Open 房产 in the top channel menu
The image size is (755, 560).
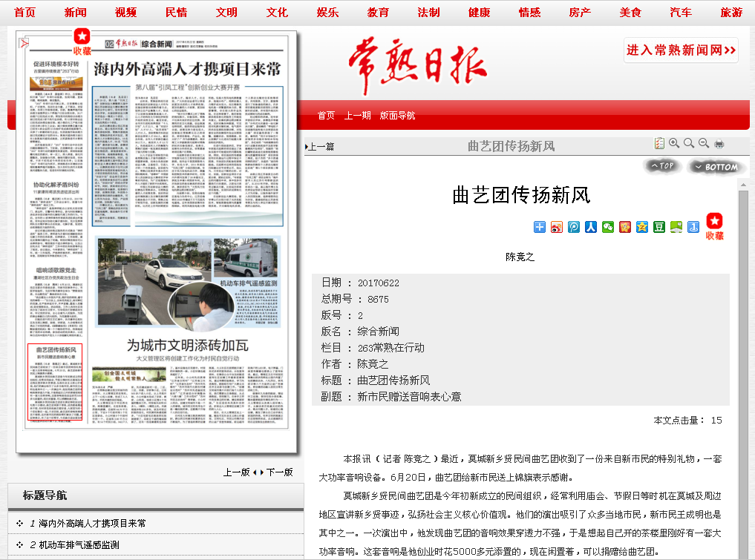click(x=580, y=13)
